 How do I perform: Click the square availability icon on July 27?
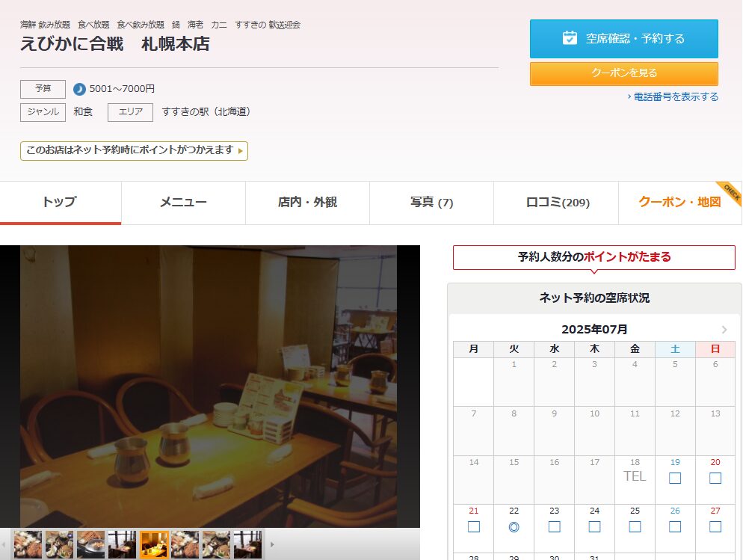click(x=715, y=526)
